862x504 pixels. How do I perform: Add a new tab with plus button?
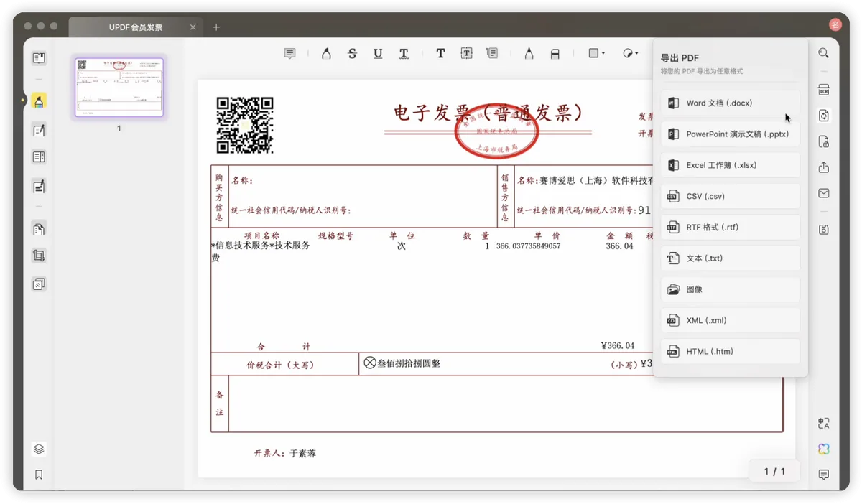pyautogui.click(x=216, y=27)
